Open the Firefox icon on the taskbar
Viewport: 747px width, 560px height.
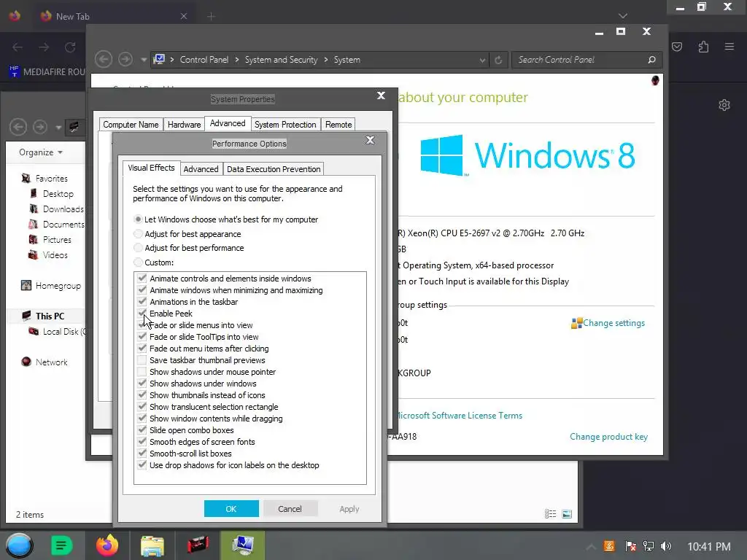[x=107, y=545]
